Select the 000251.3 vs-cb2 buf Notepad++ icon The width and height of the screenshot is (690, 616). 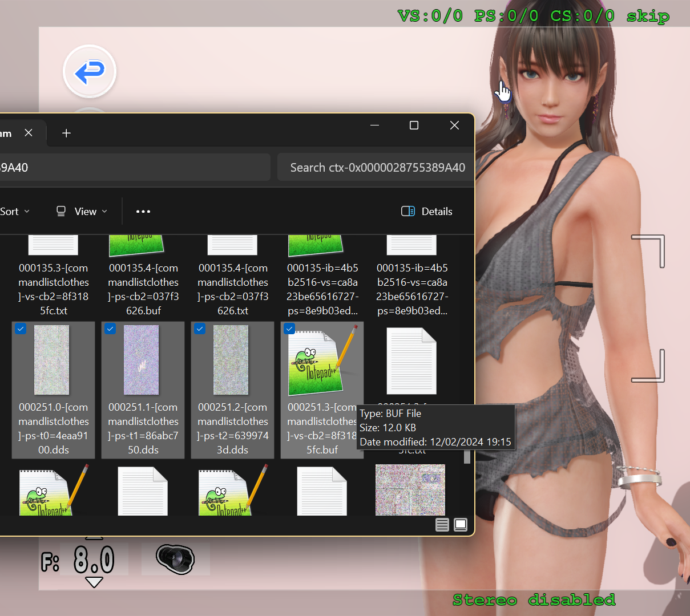[x=322, y=362]
